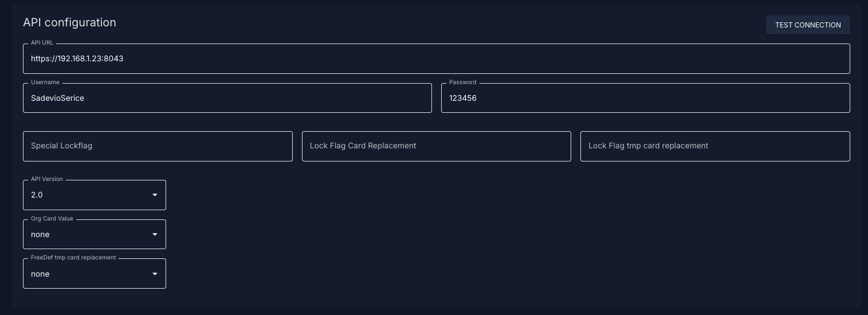Select the Lock Flag tmp card replacement field
The height and width of the screenshot is (315, 868).
tap(715, 146)
